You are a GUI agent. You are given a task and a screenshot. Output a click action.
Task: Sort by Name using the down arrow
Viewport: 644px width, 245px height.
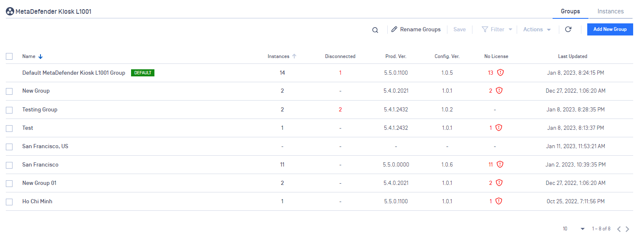click(40, 56)
